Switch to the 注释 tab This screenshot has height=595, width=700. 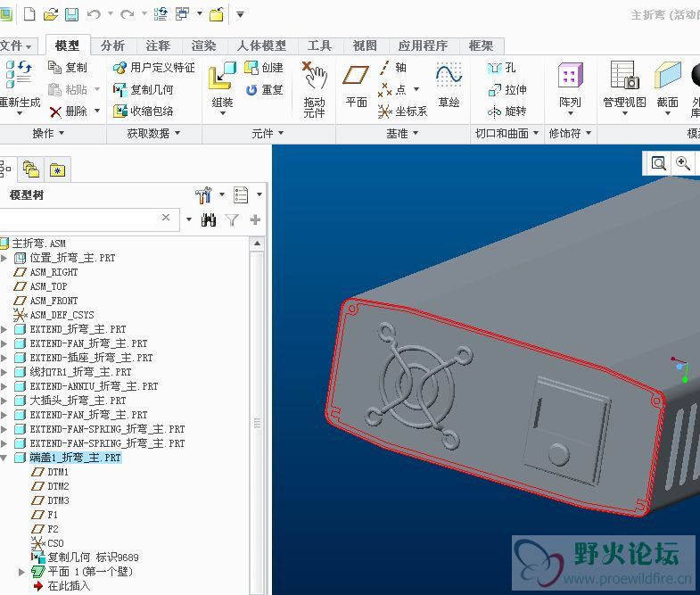tap(158, 45)
